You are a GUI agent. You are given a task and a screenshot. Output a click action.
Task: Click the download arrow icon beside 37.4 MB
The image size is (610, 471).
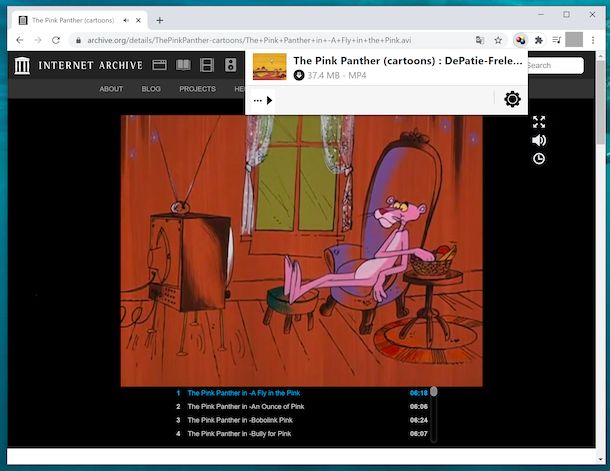[x=299, y=75]
